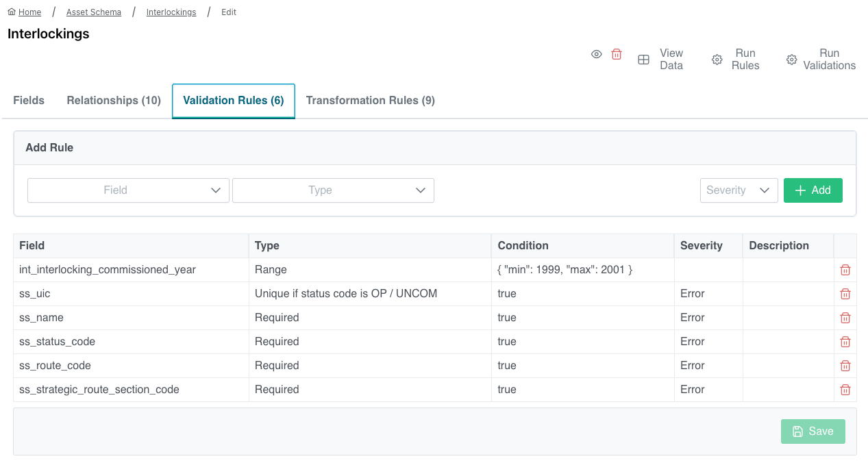Go to Asset Schema breadcrumb link
Viewport: 868px width, 463px height.
[94, 12]
